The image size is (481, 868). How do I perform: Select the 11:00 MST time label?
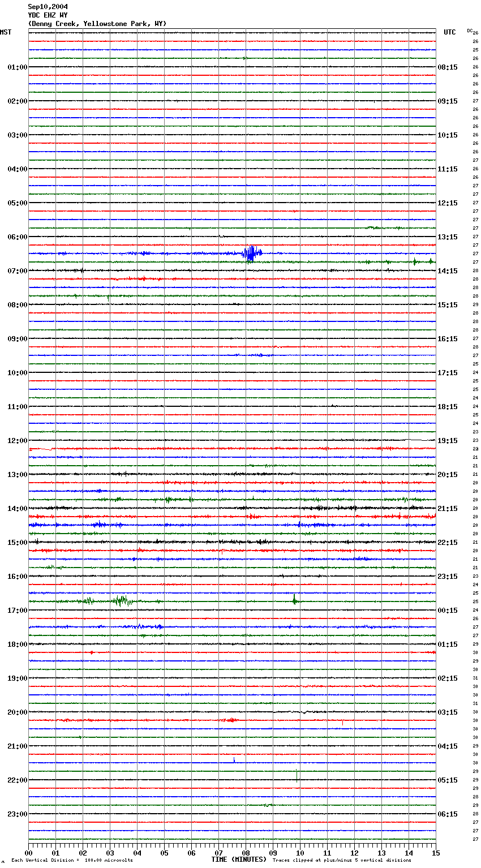click(18, 407)
